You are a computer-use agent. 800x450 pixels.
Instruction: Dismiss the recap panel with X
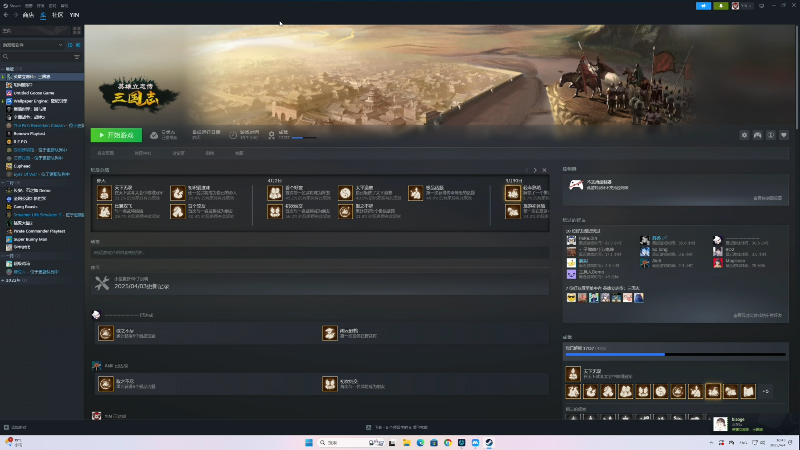(x=544, y=170)
